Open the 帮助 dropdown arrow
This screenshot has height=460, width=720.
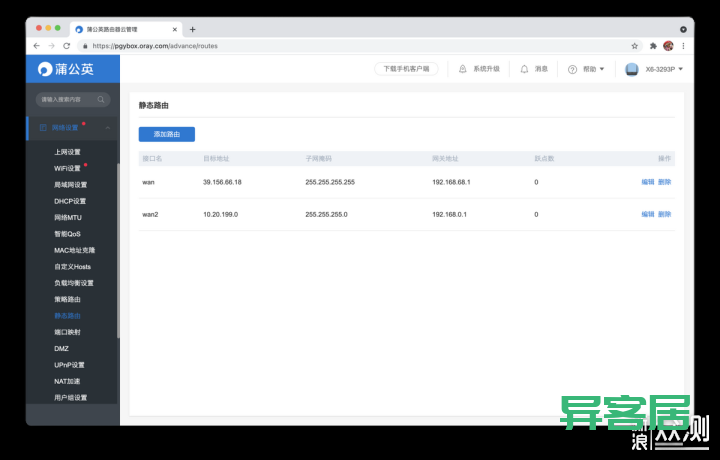click(602, 69)
